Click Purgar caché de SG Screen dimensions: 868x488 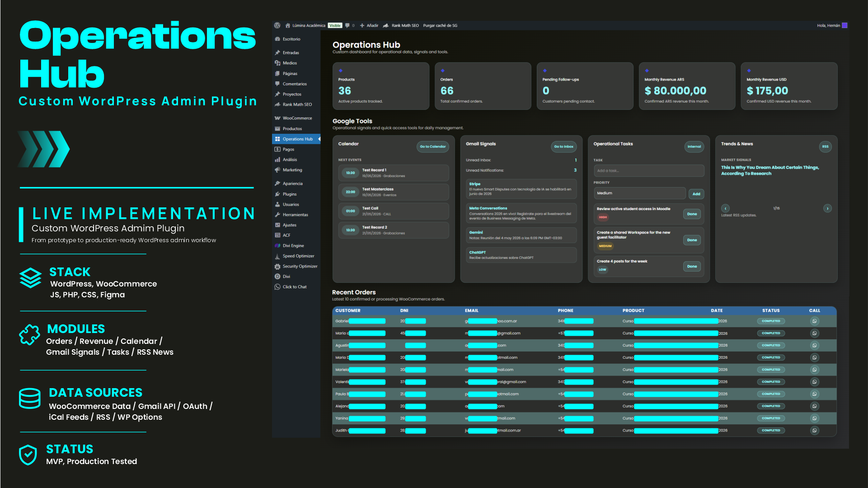click(x=440, y=26)
